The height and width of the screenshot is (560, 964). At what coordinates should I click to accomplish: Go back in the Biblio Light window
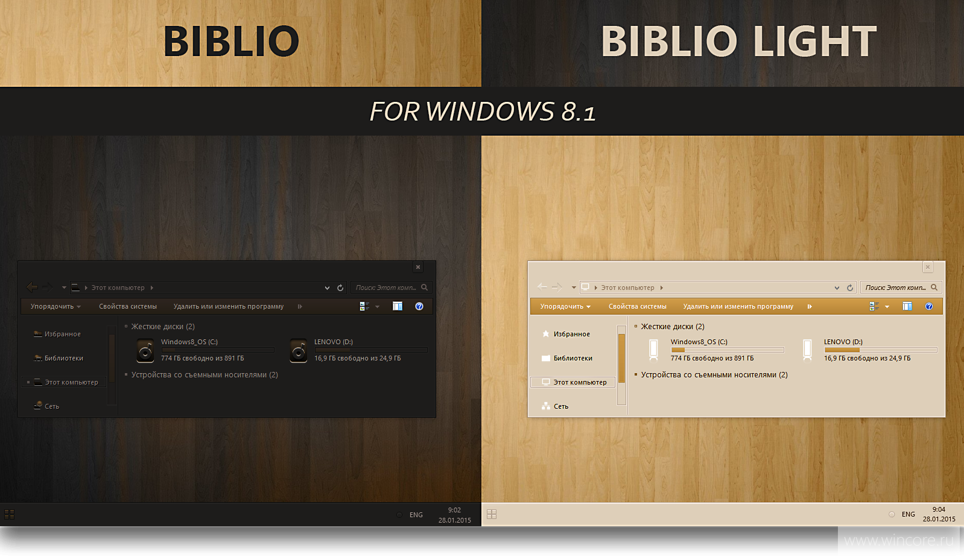pyautogui.click(x=542, y=288)
